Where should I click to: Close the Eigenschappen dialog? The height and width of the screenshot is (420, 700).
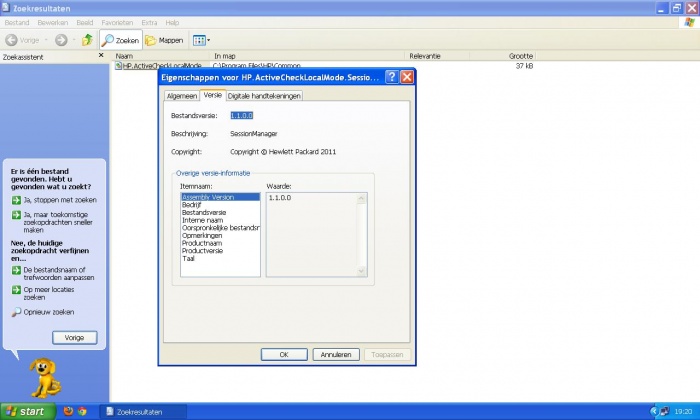tap(407, 77)
